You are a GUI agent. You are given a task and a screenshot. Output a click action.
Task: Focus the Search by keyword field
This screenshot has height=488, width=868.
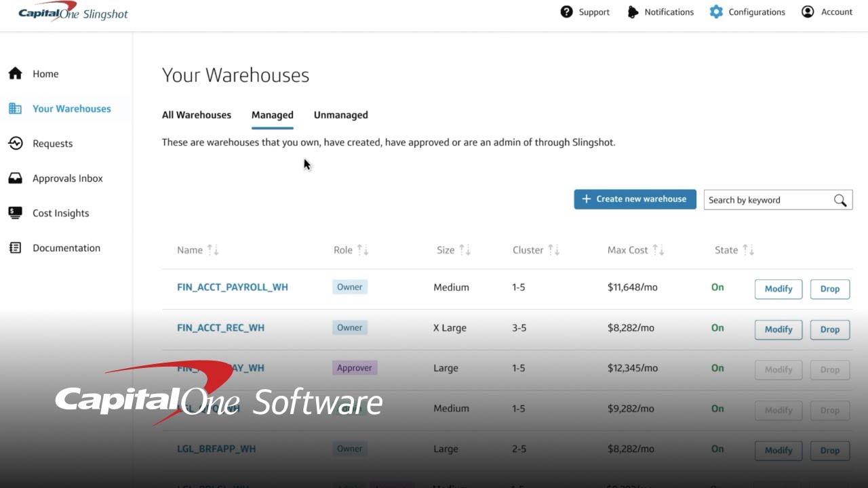coord(778,200)
